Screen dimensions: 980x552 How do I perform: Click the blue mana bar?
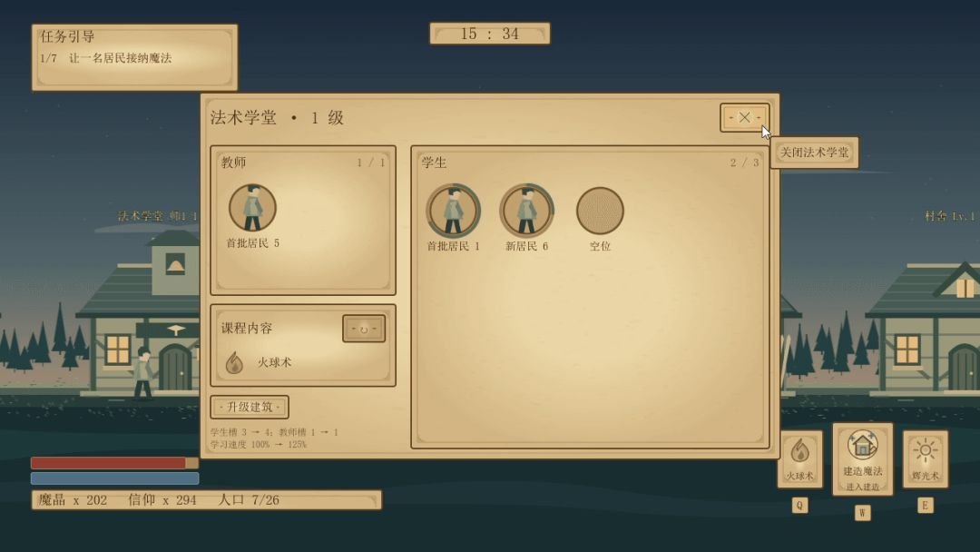click(x=115, y=478)
